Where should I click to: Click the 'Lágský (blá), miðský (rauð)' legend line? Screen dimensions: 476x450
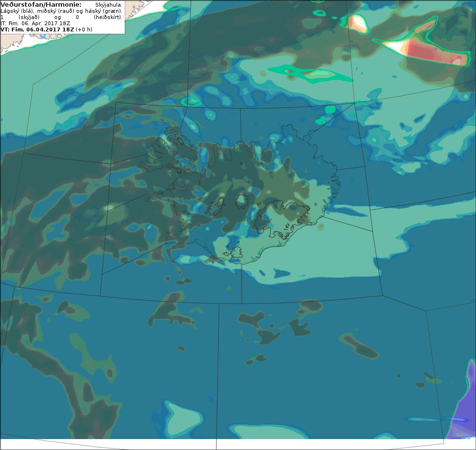point(61,11)
